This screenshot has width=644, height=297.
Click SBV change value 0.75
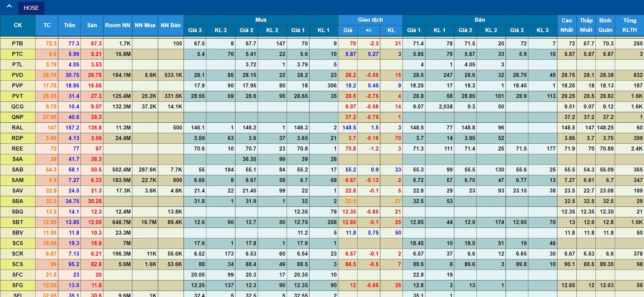point(373,233)
